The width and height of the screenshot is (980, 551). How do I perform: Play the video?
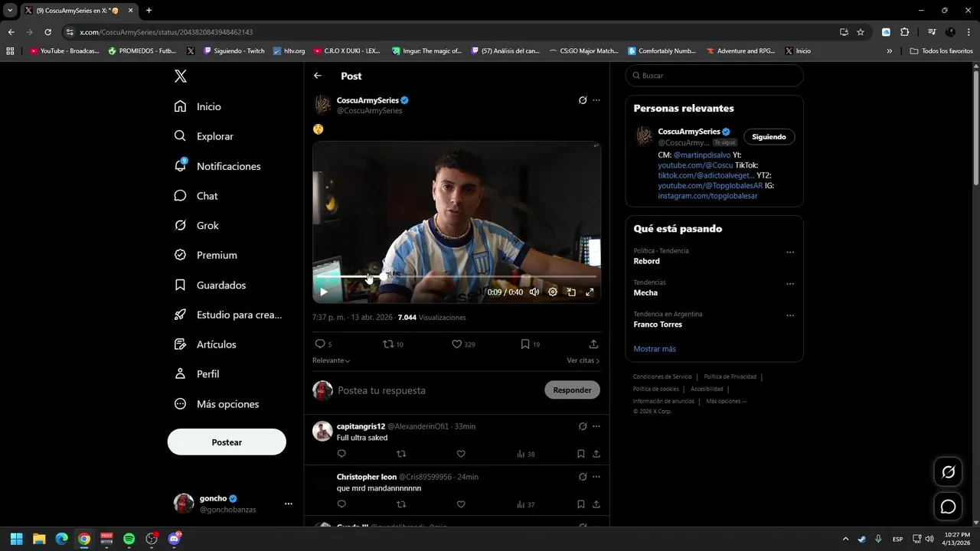tap(324, 292)
